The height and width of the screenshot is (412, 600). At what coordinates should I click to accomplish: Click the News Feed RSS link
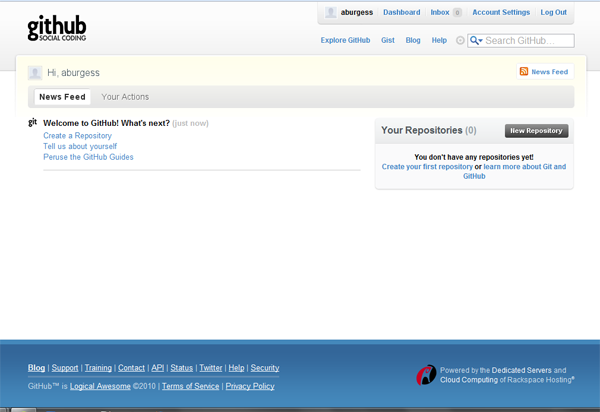coord(549,72)
